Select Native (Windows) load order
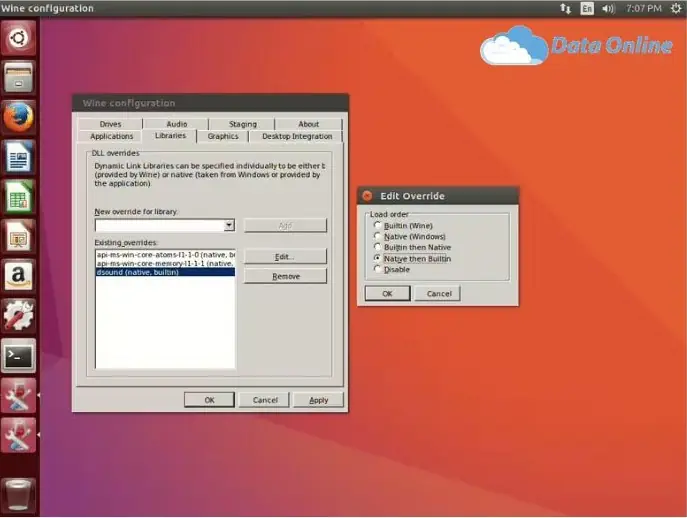This screenshot has width=687, height=518. tap(410, 236)
